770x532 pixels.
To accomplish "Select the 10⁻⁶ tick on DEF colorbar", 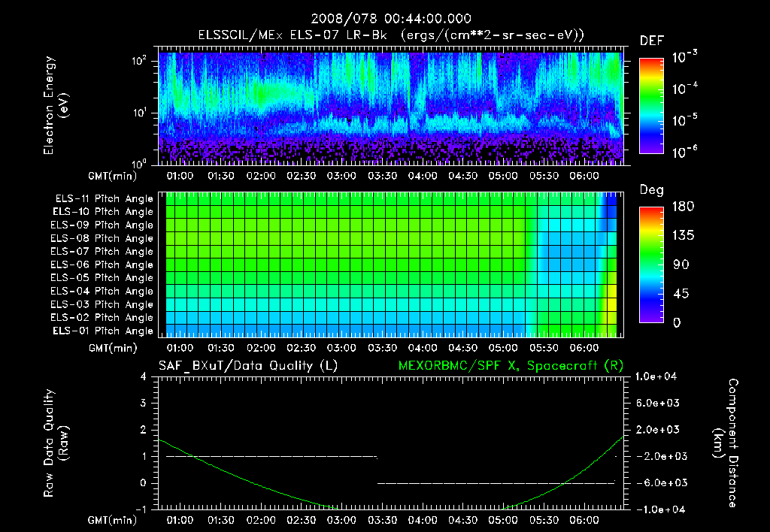I will (x=684, y=152).
